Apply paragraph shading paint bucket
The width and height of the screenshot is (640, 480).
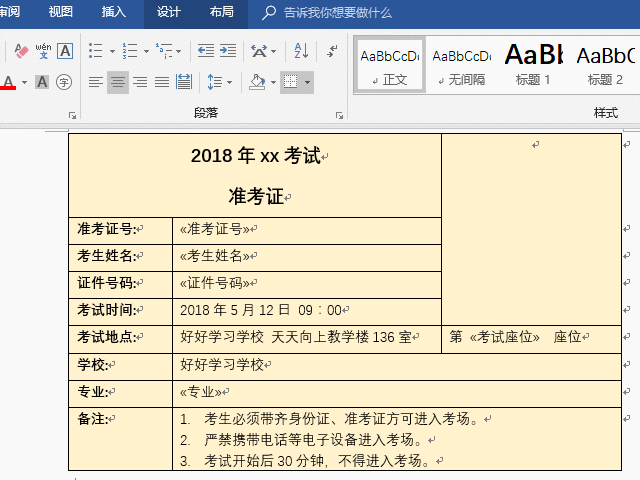[x=258, y=82]
